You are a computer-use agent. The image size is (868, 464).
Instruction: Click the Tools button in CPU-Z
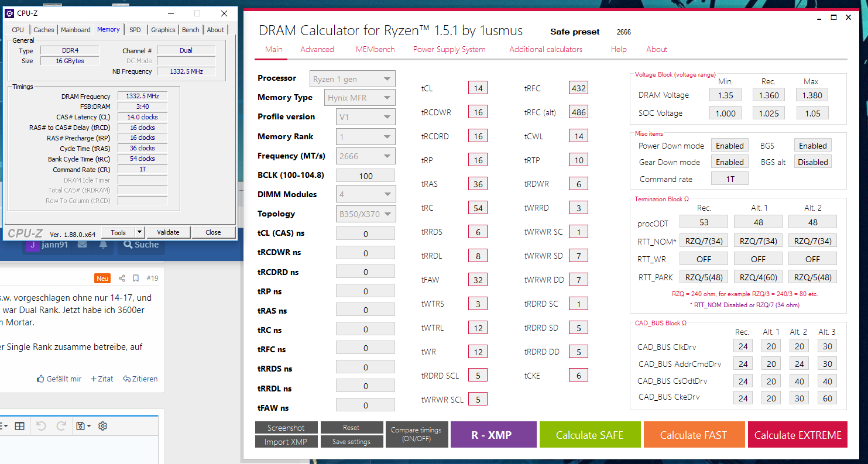[x=118, y=232]
